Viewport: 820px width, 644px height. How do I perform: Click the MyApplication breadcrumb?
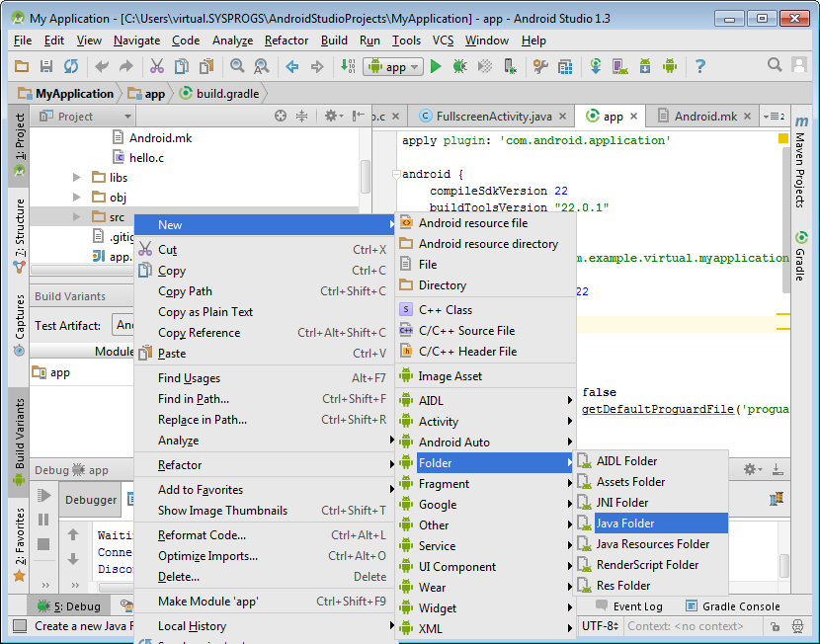[x=66, y=94]
